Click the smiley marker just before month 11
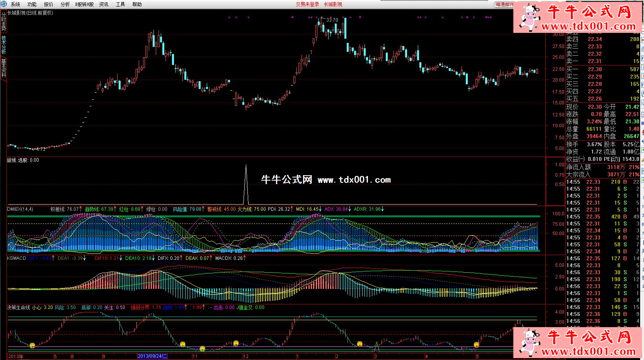Viewport: 644px width, 360px height. click(x=182, y=344)
